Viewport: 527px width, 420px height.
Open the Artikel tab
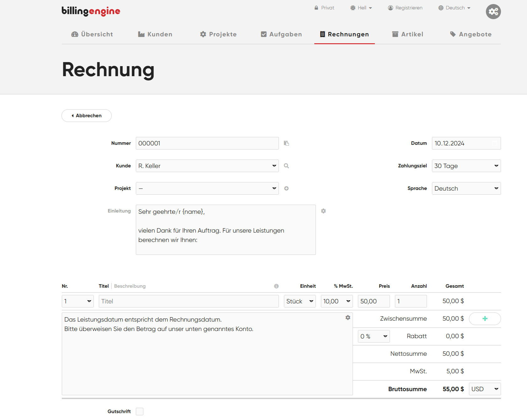pyautogui.click(x=408, y=34)
